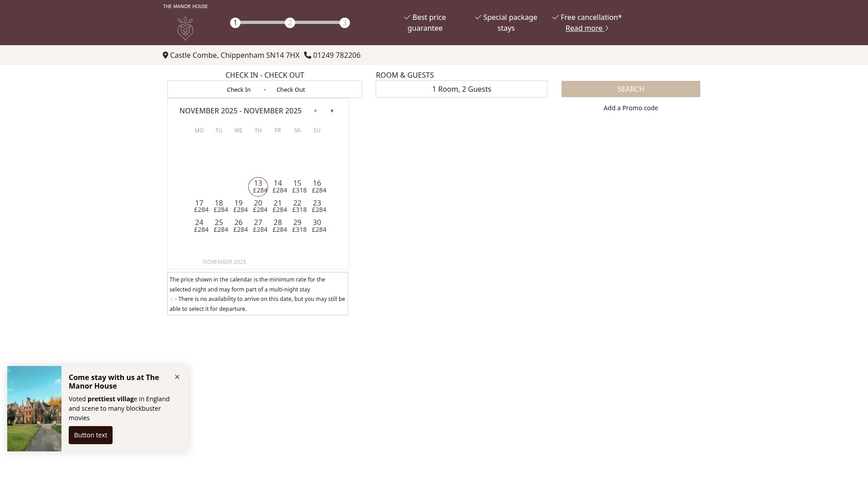Select November 26 in calendar

[x=239, y=226]
